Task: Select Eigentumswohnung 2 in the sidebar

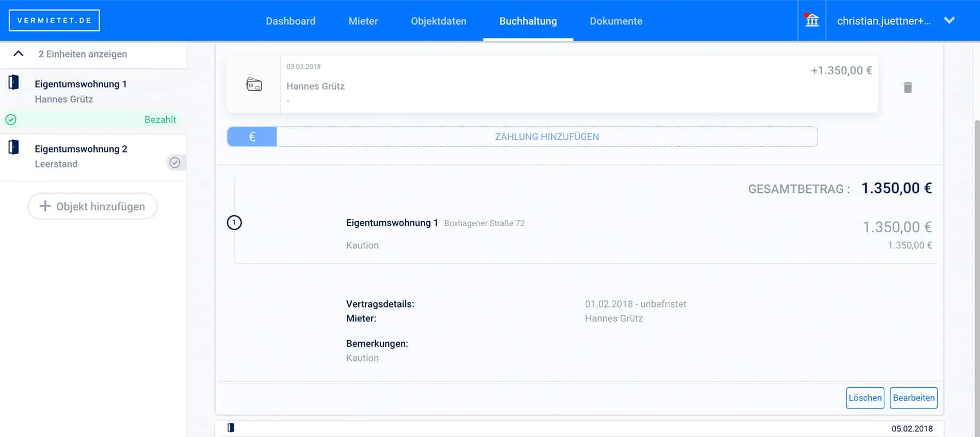Action: coord(81,149)
